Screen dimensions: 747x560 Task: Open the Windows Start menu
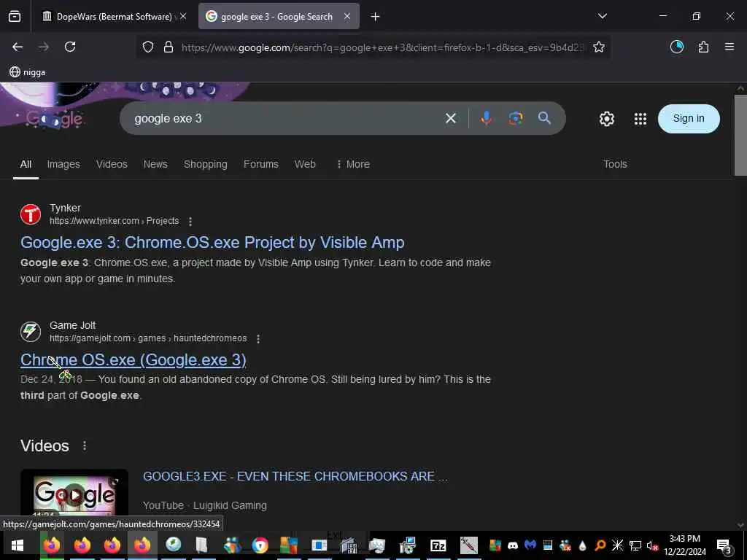18,545
